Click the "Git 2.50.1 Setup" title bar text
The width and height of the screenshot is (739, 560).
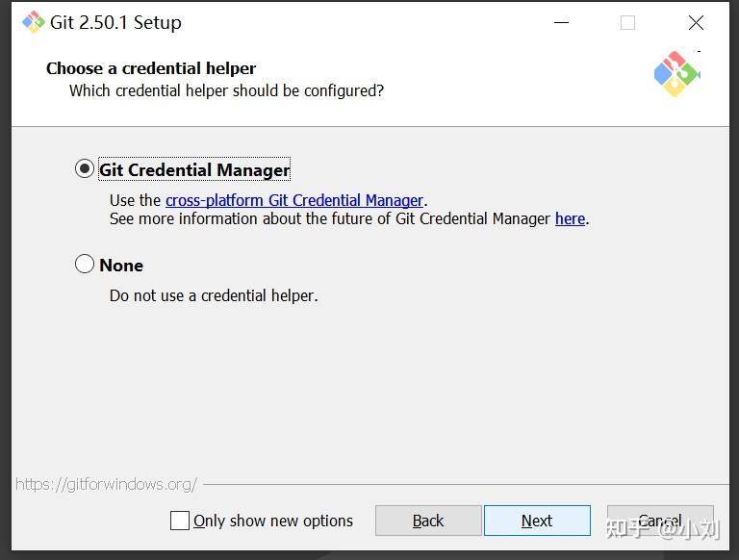(x=116, y=22)
